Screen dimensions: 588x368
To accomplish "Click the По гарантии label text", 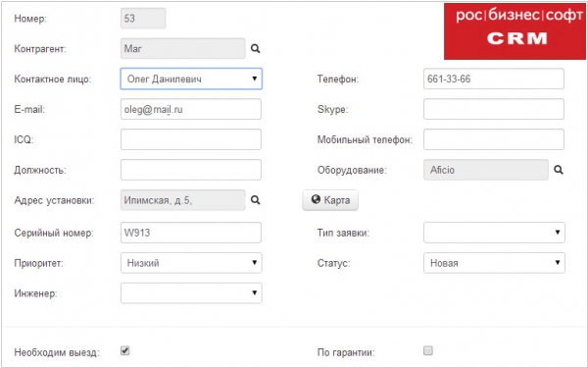I will [346, 352].
